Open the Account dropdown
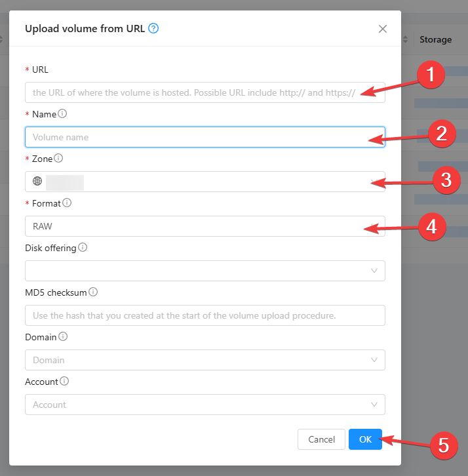The image size is (468, 476). coord(205,405)
